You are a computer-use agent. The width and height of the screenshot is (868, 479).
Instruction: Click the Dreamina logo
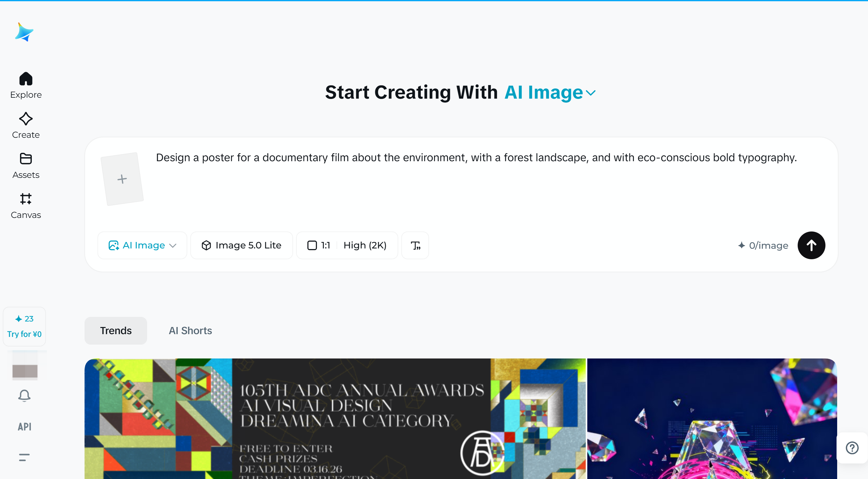24,32
